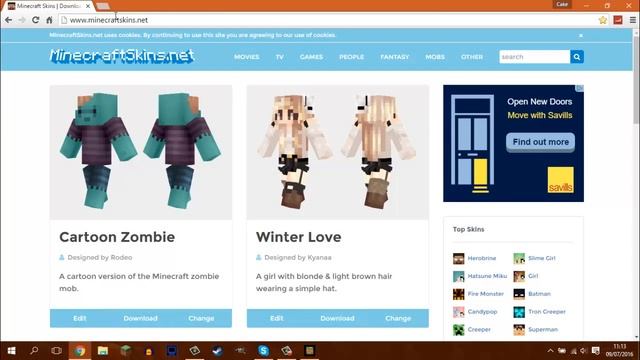Open the Superman top skin link
This screenshot has width=640, height=360.
tap(543, 329)
